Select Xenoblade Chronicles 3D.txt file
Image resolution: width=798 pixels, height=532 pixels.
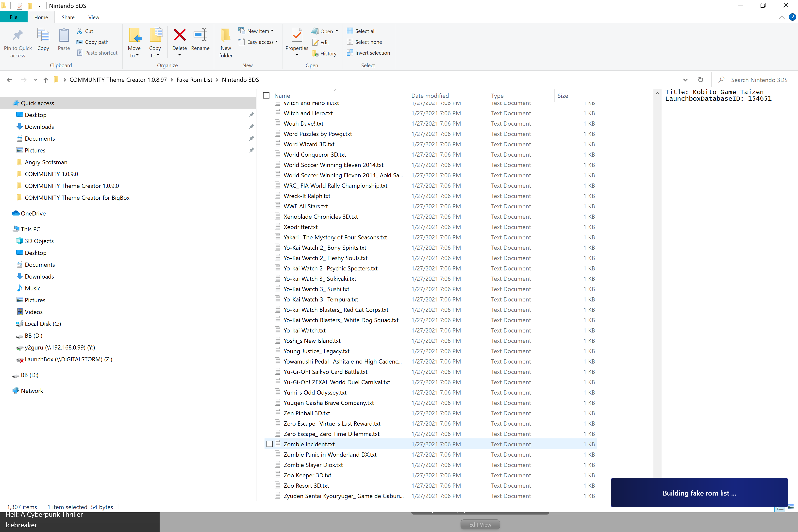[321, 216]
